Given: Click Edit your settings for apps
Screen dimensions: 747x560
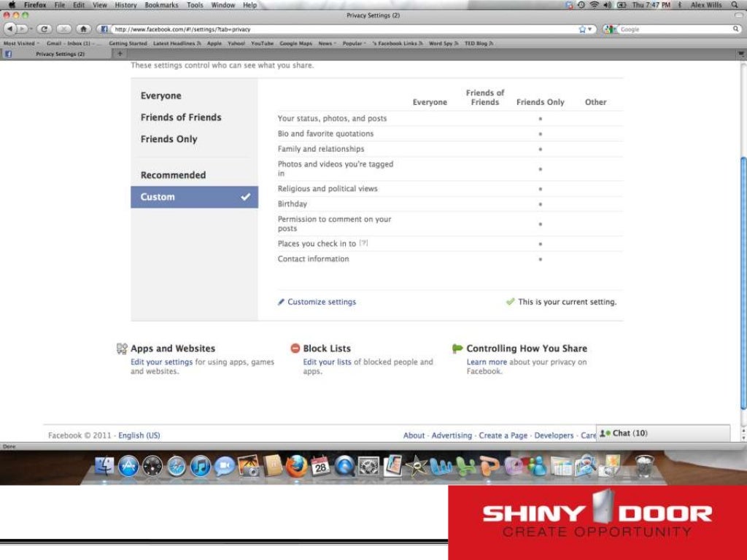Looking at the screenshot, I should pos(161,362).
